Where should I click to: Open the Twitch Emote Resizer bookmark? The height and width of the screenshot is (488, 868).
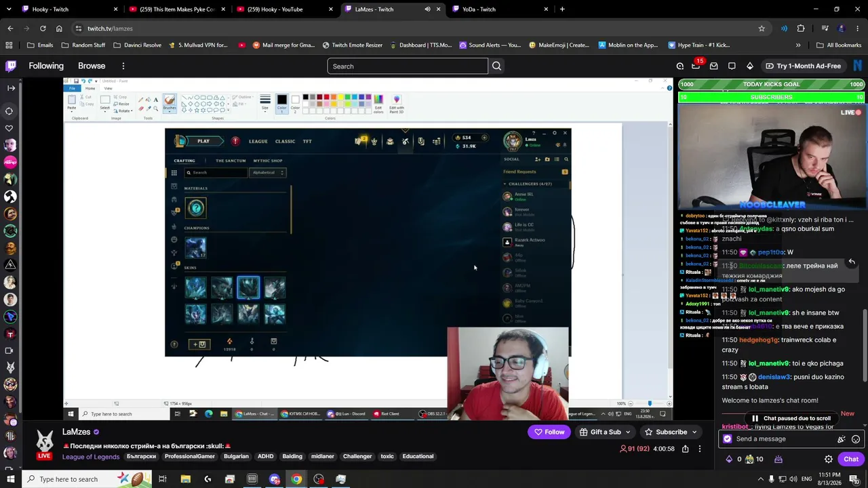[x=352, y=45]
